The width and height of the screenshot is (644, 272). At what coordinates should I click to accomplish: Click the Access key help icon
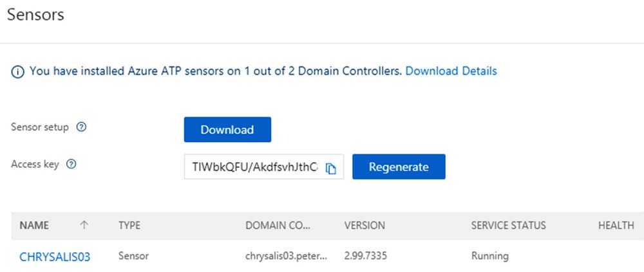coord(71,164)
